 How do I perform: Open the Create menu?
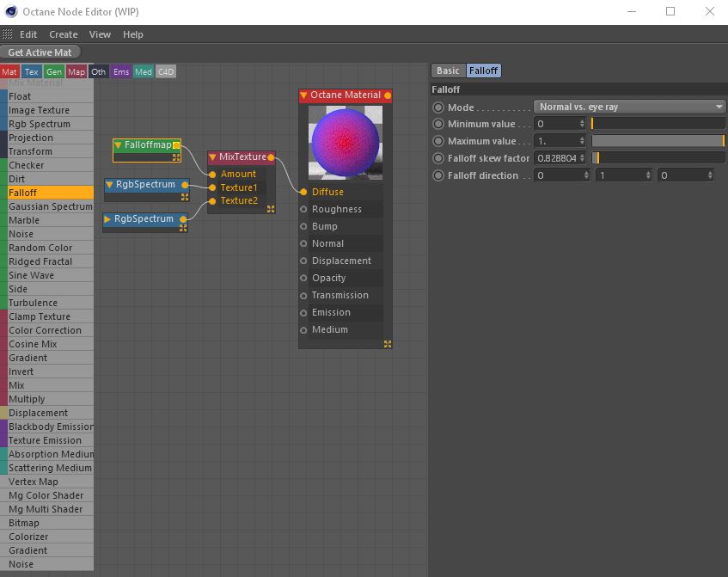click(x=63, y=34)
